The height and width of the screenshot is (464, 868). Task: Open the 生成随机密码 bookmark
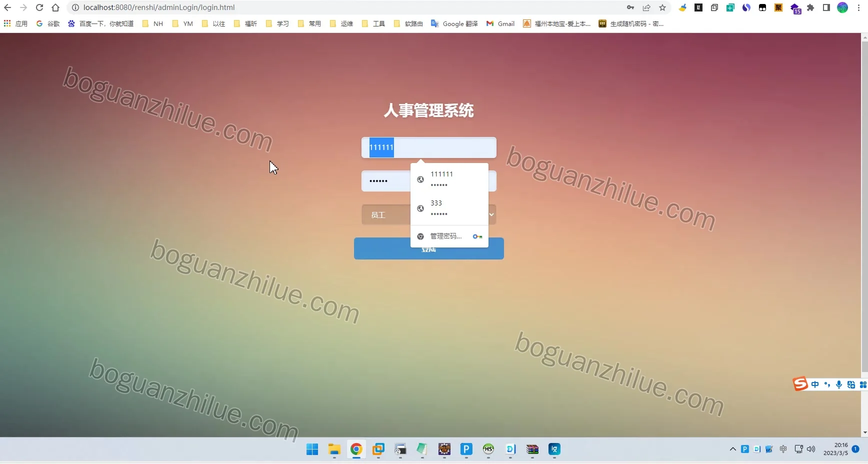(x=631, y=23)
